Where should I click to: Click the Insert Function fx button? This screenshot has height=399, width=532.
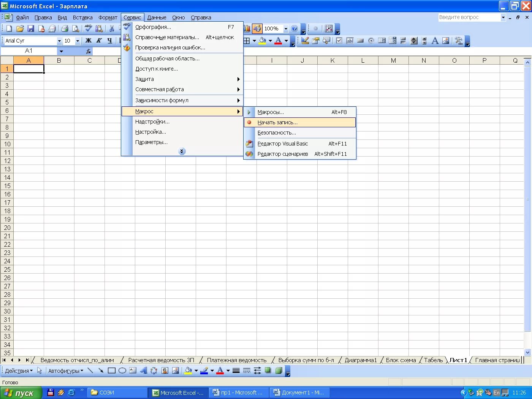(89, 51)
